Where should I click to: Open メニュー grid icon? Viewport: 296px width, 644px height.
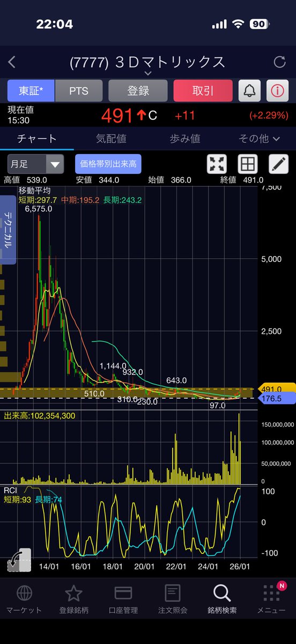click(x=271, y=592)
